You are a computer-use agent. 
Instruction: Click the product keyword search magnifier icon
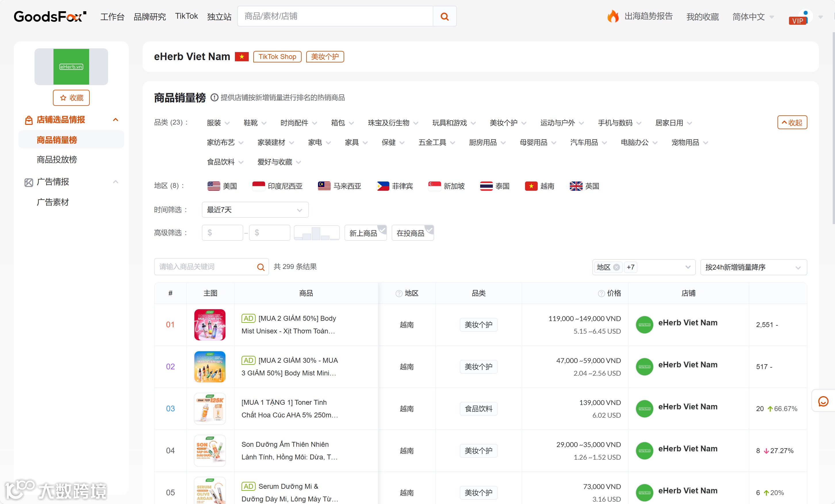point(261,267)
